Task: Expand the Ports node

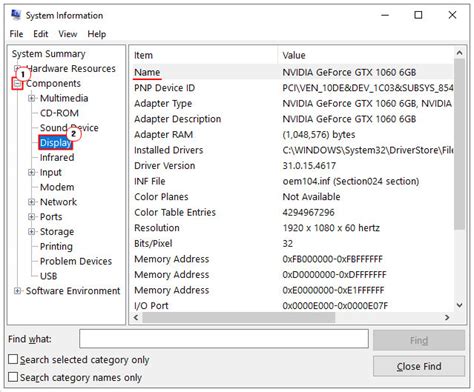Action: [x=31, y=216]
